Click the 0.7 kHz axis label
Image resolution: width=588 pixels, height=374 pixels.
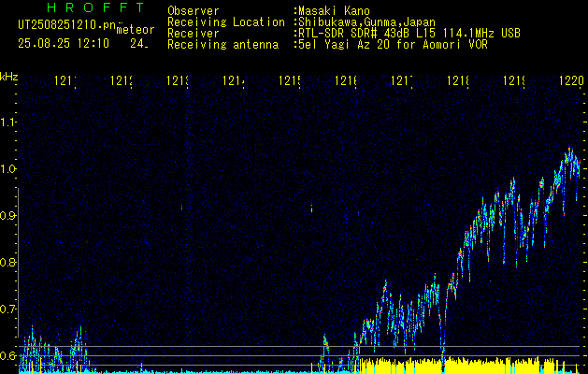[x=7, y=309]
